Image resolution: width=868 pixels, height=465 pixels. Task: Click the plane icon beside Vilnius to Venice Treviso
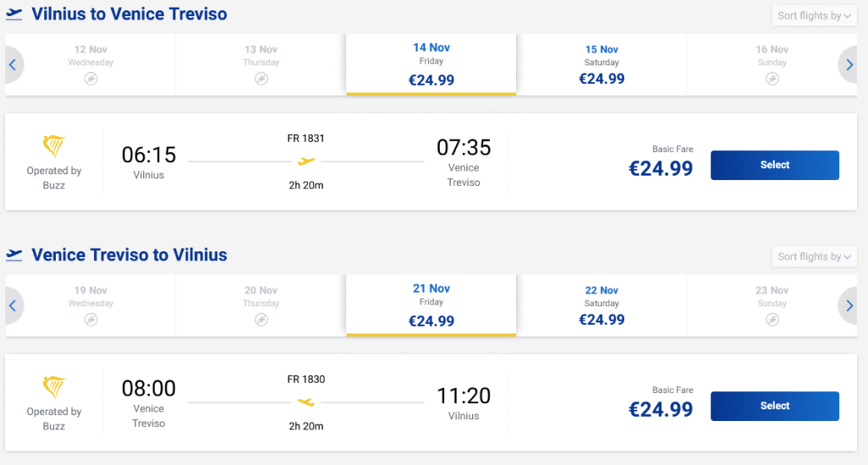coord(14,14)
